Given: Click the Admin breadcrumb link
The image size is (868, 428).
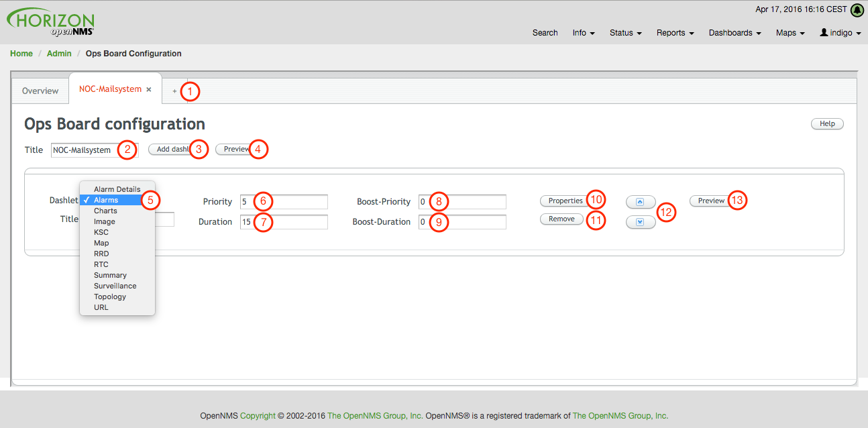Looking at the screenshot, I should click(59, 54).
